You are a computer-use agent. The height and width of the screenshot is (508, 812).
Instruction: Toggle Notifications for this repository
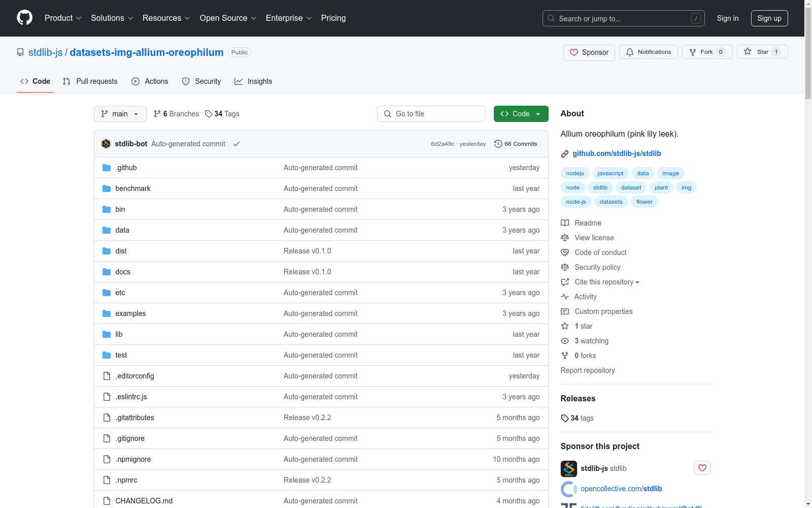(x=649, y=52)
